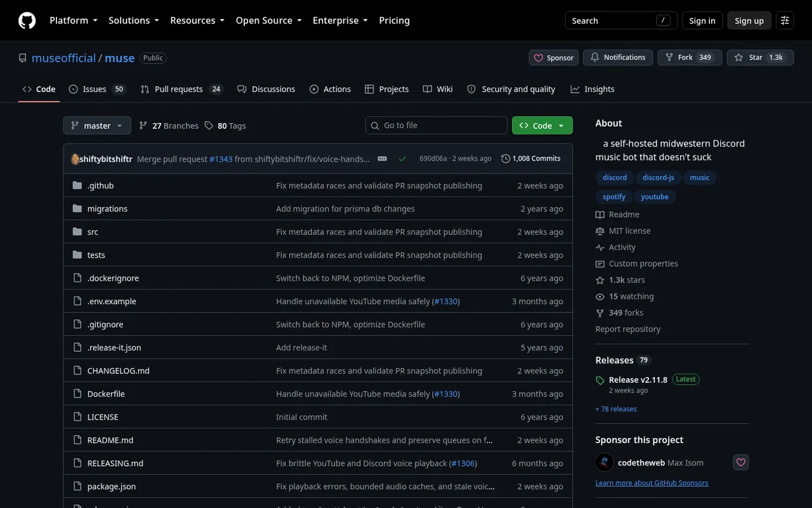Select the discord-js topic tag
This screenshot has width=812, height=508.
click(658, 177)
